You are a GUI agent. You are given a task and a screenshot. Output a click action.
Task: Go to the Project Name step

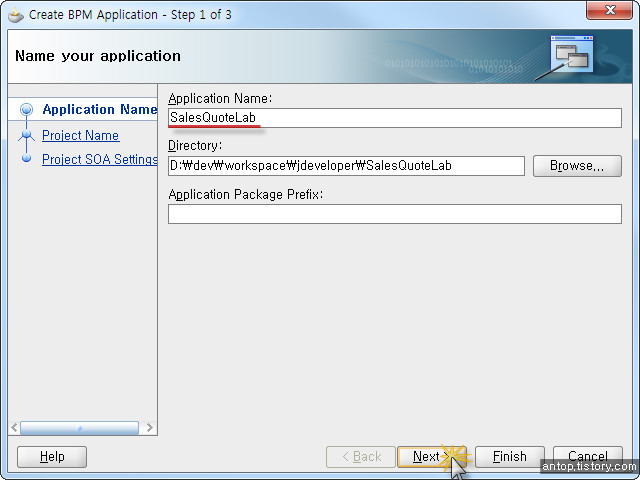point(80,135)
